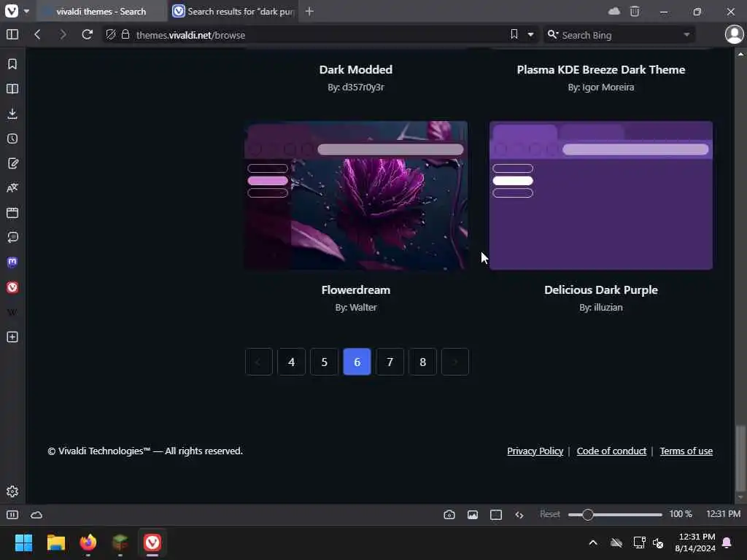Show hidden system tray icons
Screen dimensions: 747x560
click(593, 542)
